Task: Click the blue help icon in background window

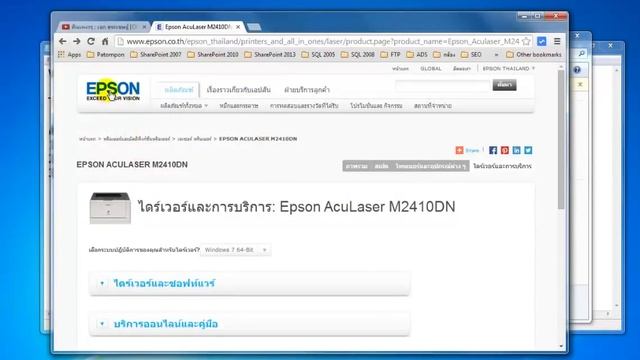Action: pyautogui.click(x=577, y=69)
